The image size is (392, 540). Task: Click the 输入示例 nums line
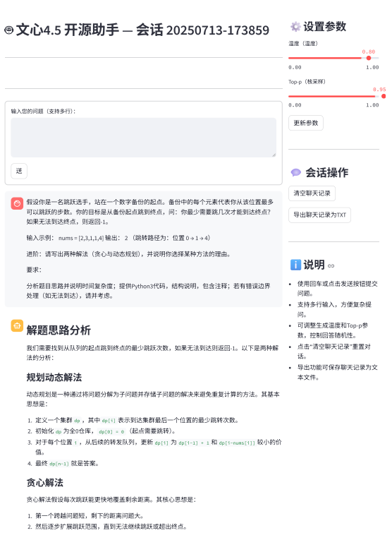pos(118,238)
